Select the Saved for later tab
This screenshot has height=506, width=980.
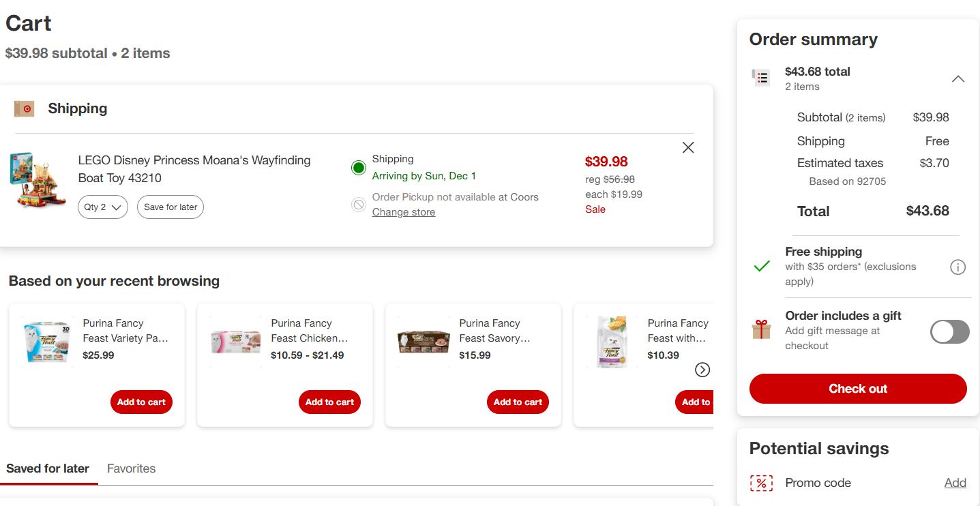click(x=48, y=468)
